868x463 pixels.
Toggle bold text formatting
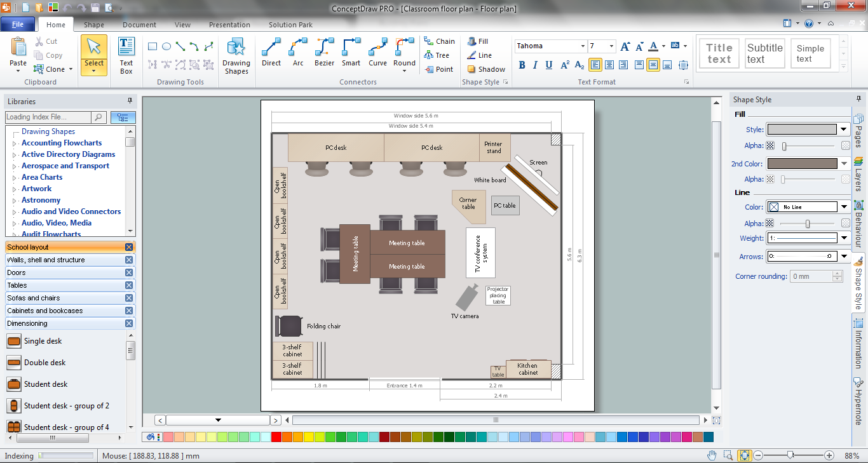[521, 65]
